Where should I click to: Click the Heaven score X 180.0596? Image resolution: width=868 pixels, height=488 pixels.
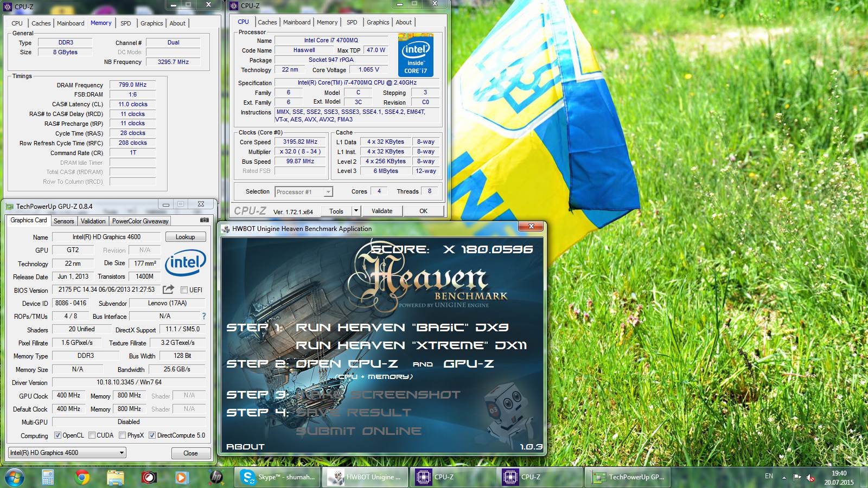click(x=452, y=249)
